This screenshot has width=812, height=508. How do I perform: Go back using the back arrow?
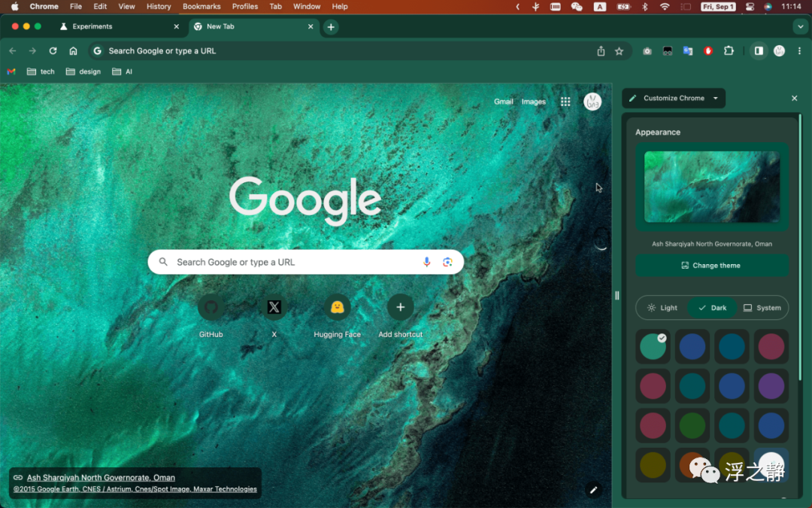click(13, 51)
